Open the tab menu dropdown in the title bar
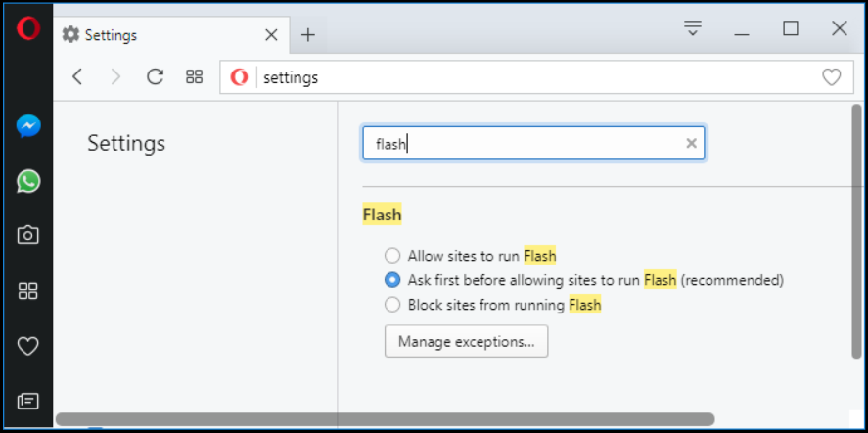The image size is (868, 433). (693, 28)
